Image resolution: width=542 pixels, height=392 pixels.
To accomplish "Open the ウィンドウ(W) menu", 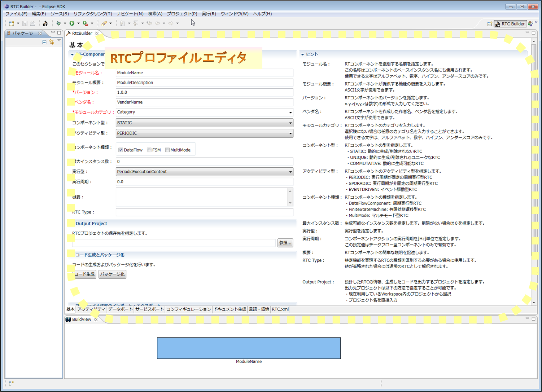I will pyautogui.click(x=235, y=14).
